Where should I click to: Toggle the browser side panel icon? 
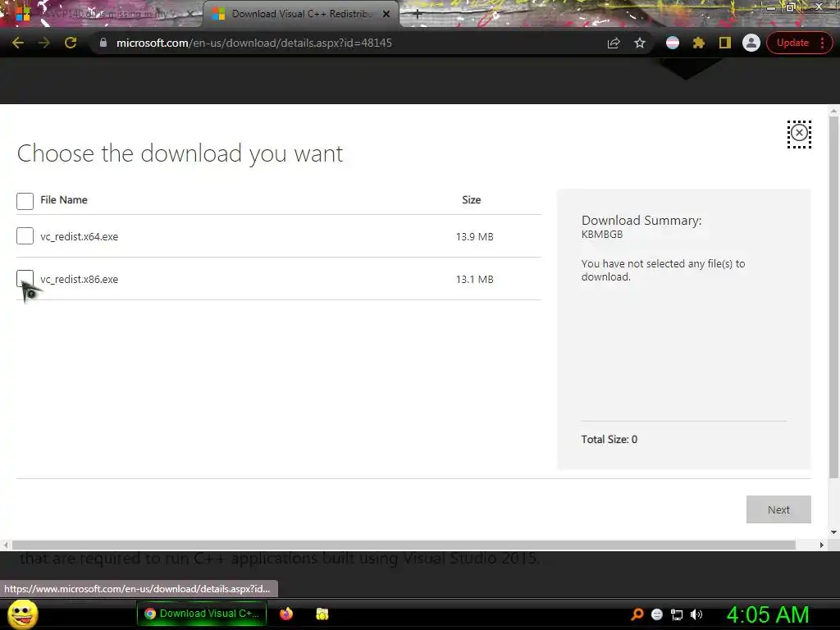725,43
